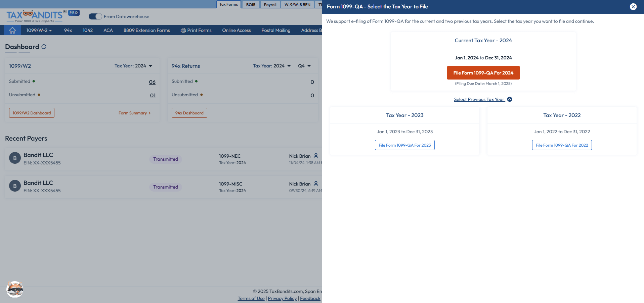
Task: Select 1099-NEC form text
Action: 230,156
